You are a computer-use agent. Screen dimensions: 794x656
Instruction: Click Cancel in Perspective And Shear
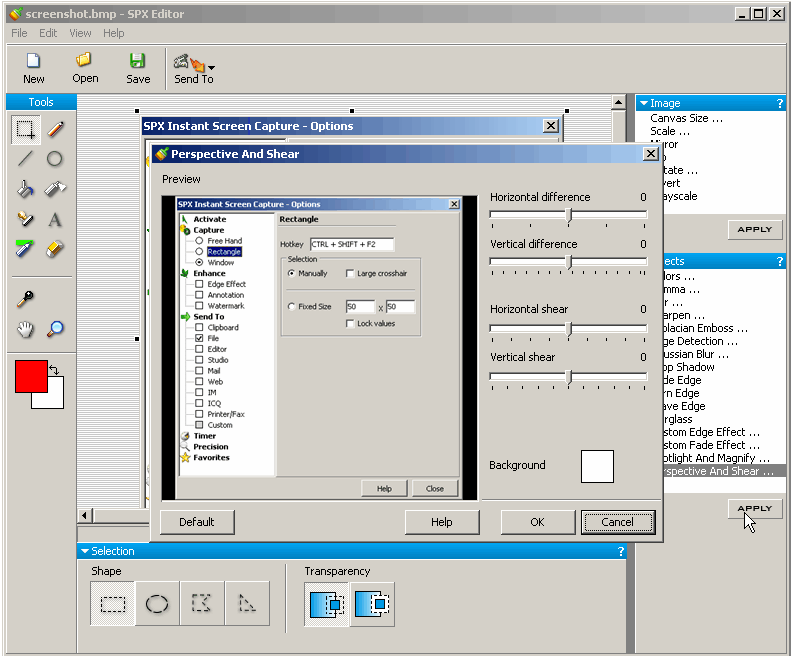[618, 522]
